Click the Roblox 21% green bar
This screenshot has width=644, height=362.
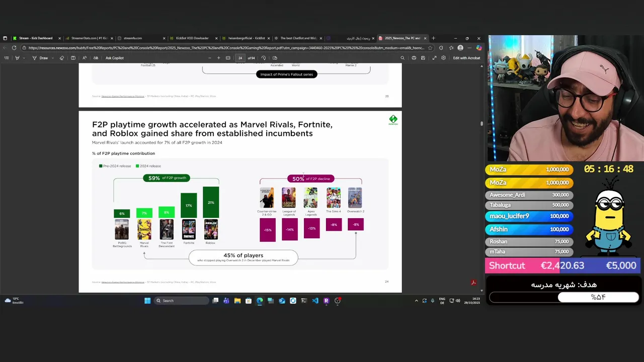(x=211, y=203)
